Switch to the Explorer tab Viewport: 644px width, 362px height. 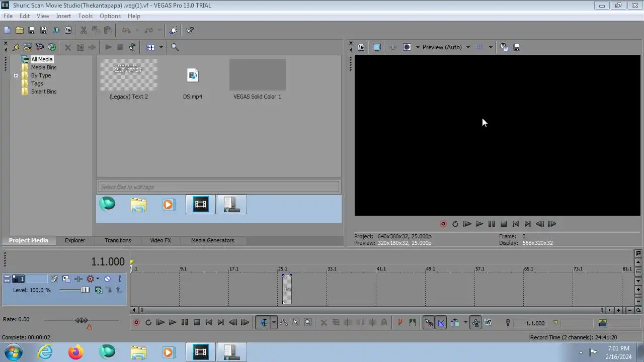74,240
